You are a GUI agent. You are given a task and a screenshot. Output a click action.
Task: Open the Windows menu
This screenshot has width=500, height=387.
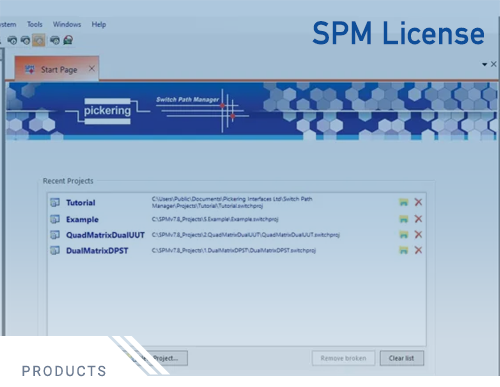coord(67,24)
